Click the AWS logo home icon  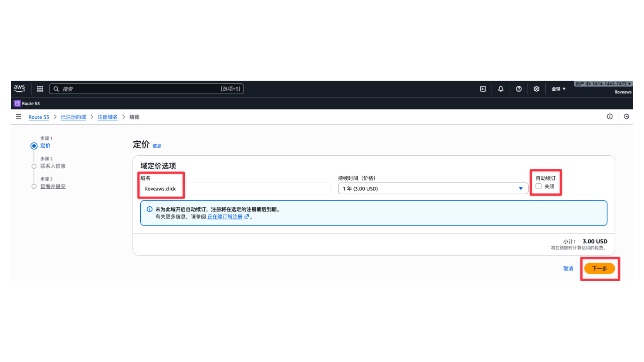pyautogui.click(x=20, y=89)
